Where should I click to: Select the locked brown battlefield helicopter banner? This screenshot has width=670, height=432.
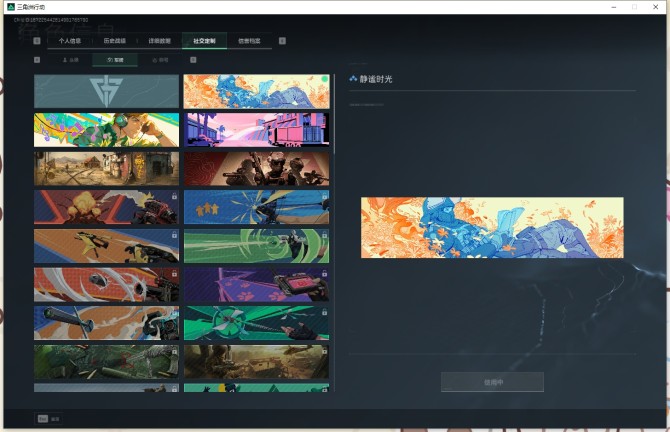point(256,362)
